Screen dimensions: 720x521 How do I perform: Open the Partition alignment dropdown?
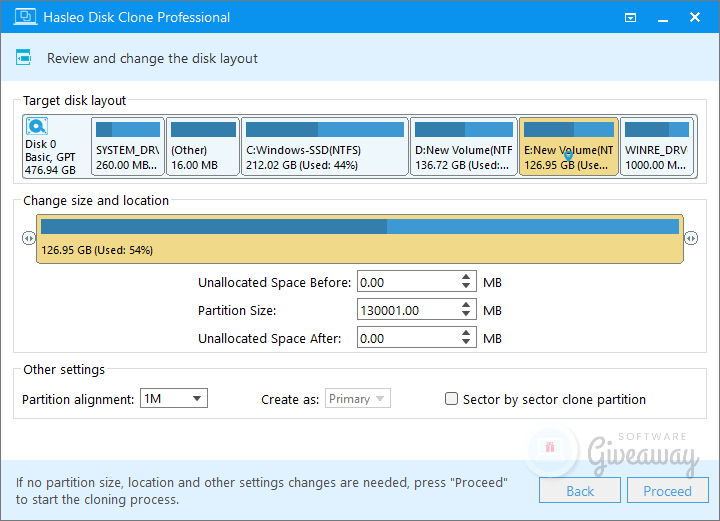click(174, 398)
